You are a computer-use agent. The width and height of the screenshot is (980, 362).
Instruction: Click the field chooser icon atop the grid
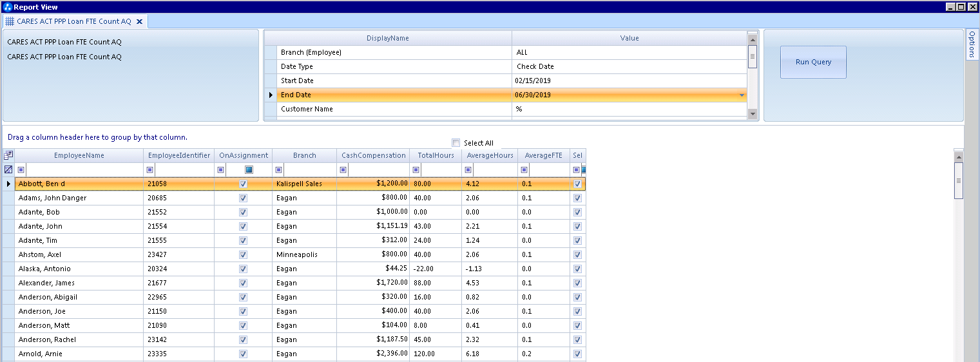(x=8, y=155)
